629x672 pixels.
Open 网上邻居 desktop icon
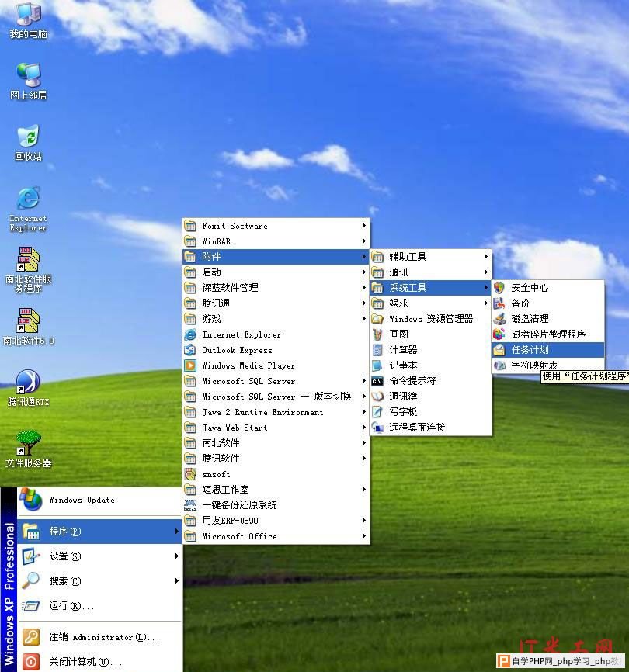pyautogui.click(x=28, y=76)
